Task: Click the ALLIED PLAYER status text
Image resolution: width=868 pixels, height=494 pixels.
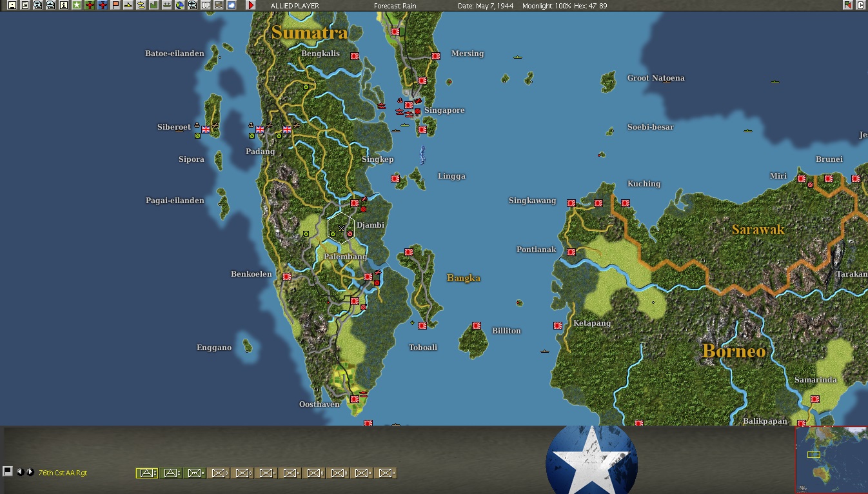Action: click(295, 6)
